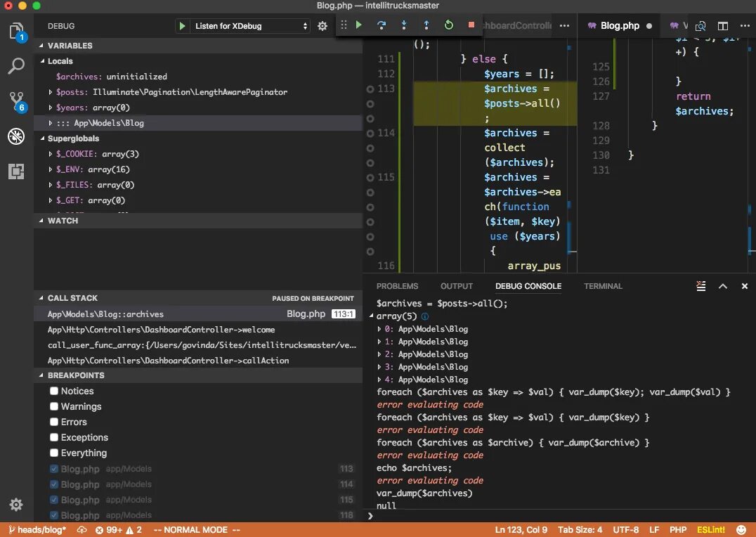Uncheck the Blog.php line 118 breakpoint

54,515
